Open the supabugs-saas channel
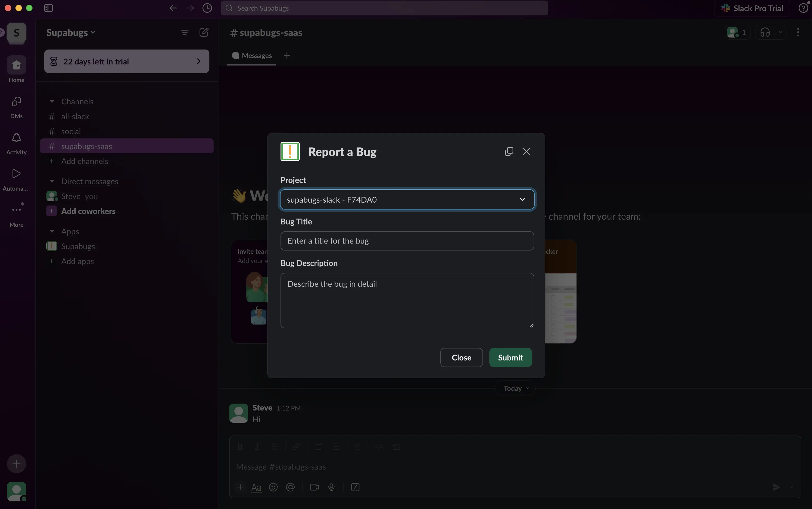Viewport: 812px width, 509px height. [x=127, y=146]
